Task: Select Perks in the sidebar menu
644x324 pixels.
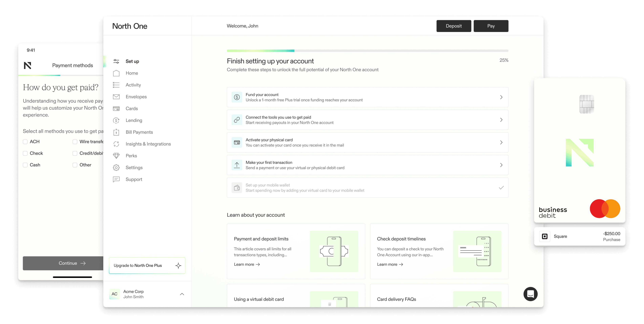Action: pos(131,156)
